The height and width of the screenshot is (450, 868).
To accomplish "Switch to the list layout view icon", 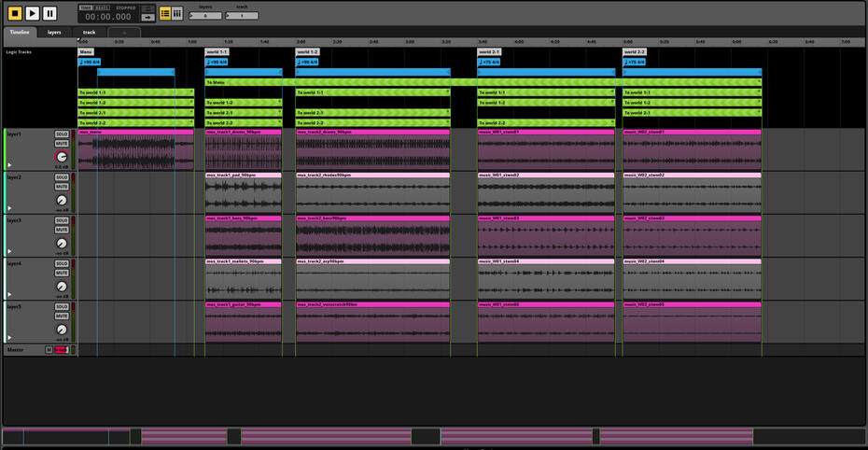I will (165, 13).
